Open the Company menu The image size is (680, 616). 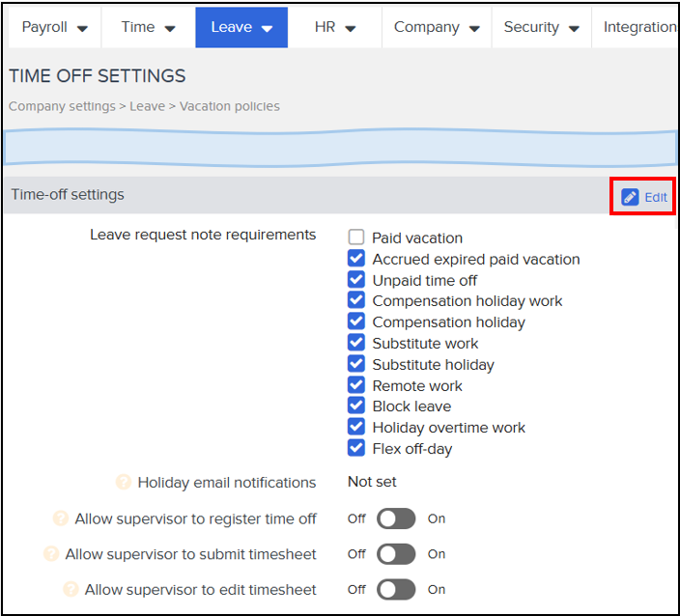coord(437,27)
